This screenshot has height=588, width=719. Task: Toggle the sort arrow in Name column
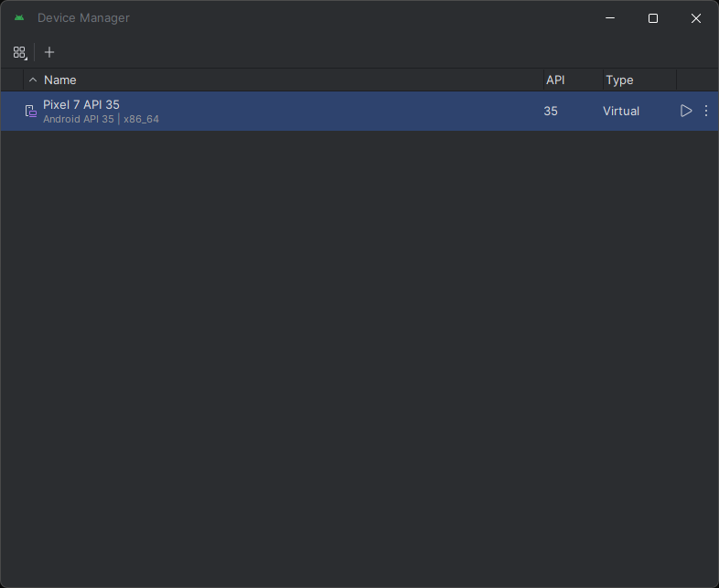(x=33, y=80)
